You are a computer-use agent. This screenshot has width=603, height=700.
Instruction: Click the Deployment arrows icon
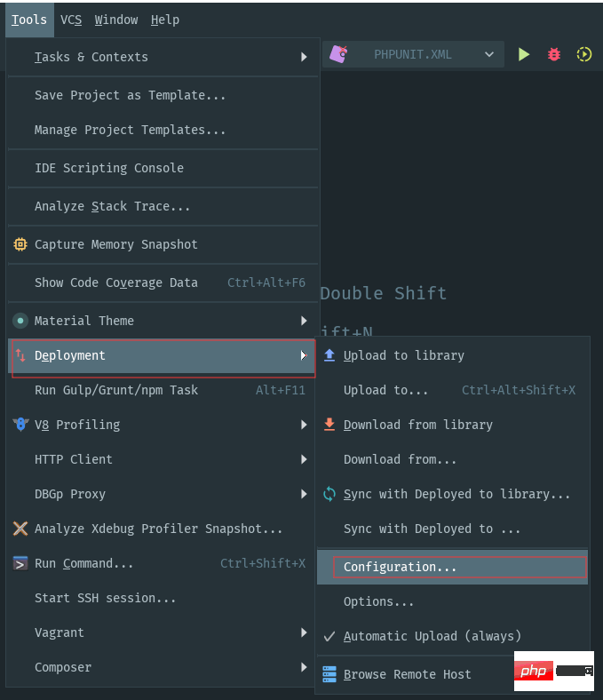click(20, 355)
